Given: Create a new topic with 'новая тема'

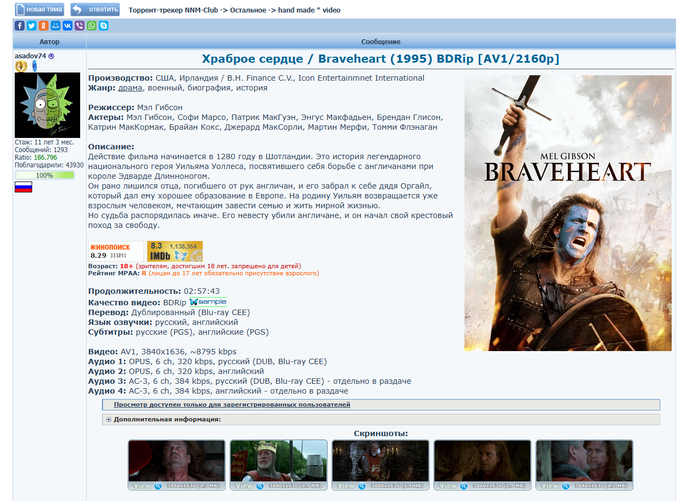Looking at the screenshot, I should click(x=39, y=9).
